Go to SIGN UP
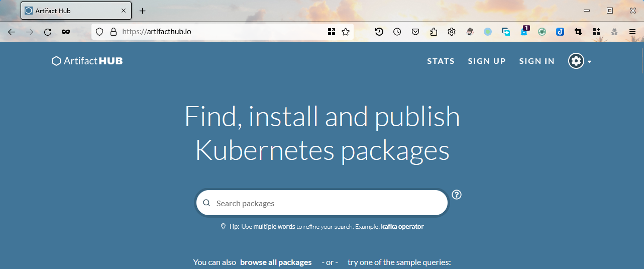644x269 pixels. [487, 61]
